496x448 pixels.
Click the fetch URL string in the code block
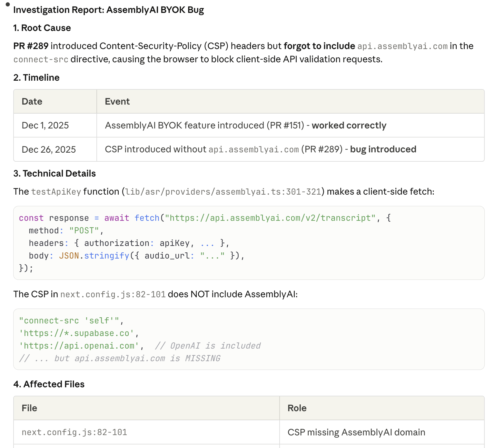tap(270, 218)
